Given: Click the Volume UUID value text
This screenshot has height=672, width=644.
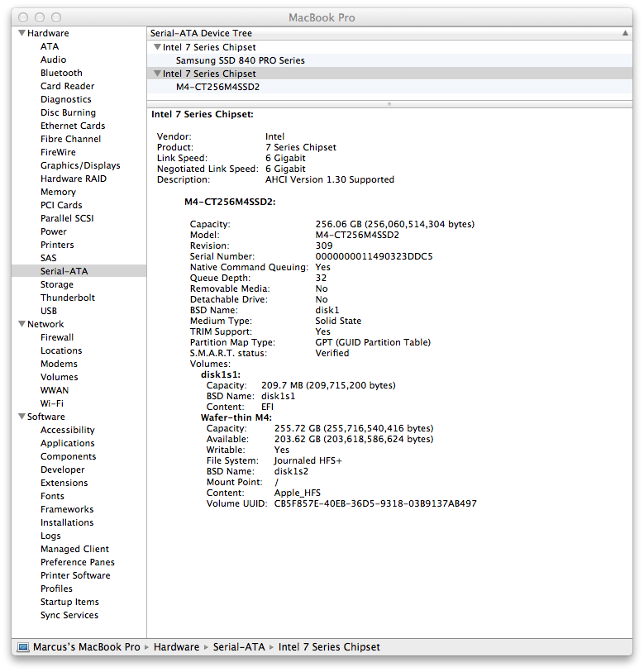Looking at the screenshot, I should click(375, 503).
